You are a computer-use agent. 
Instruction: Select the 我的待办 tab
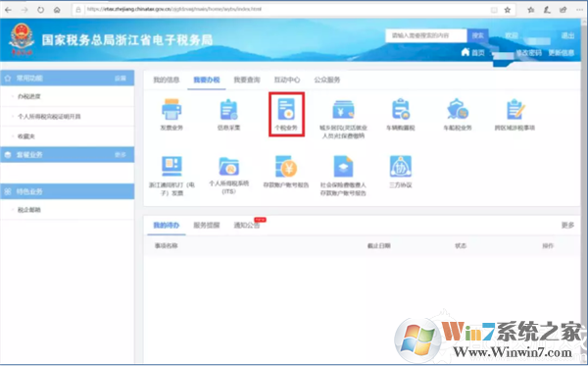[167, 226]
